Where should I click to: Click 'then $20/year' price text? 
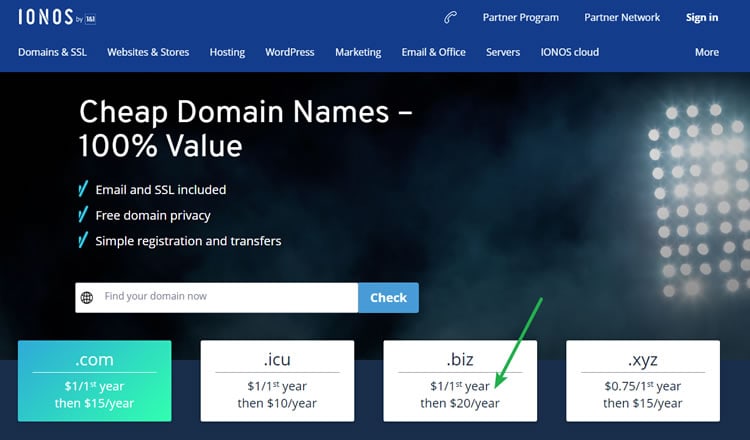460,403
